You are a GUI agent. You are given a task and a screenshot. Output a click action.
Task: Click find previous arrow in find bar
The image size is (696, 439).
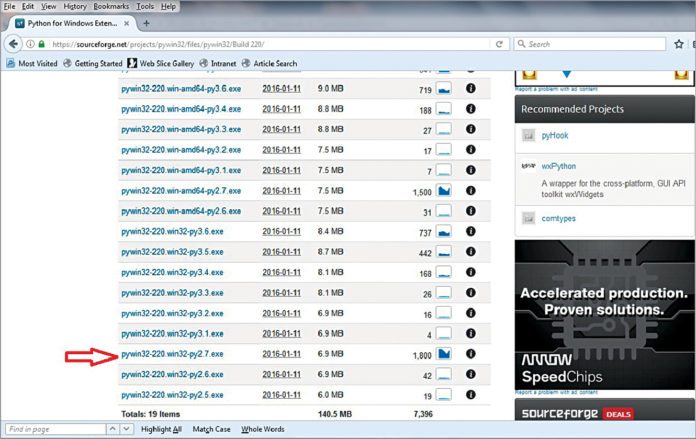pos(111,429)
